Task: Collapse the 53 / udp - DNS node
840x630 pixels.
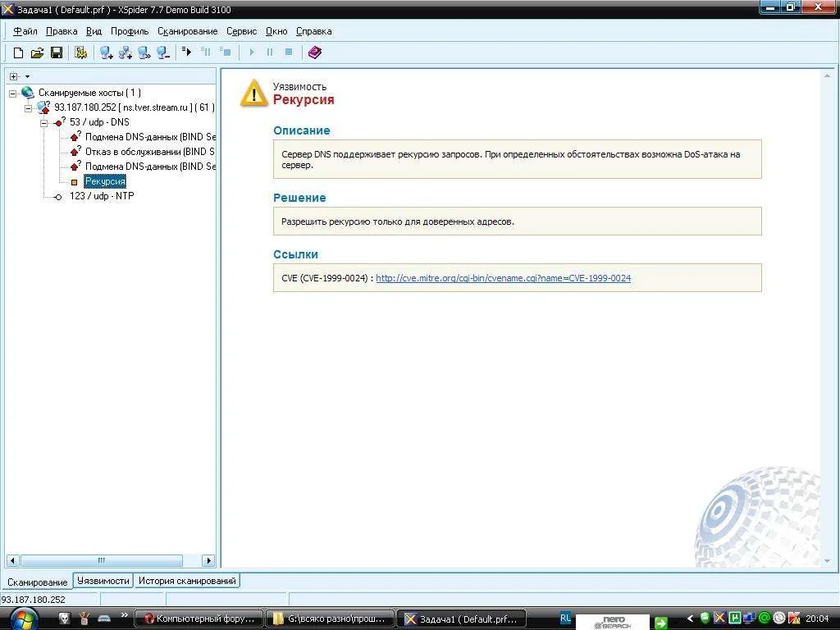Action: click(44, 123)
